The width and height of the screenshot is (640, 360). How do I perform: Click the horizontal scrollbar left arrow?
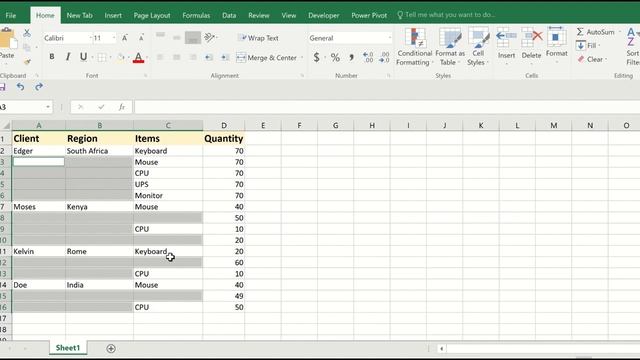point(442,349)
